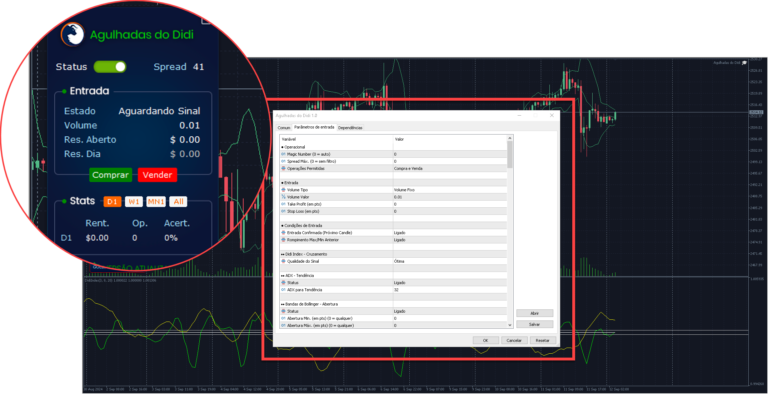Click the icon beside Entrada Confirmada
The width and height of the screenshot is (768, 394).
click(283, 232)
